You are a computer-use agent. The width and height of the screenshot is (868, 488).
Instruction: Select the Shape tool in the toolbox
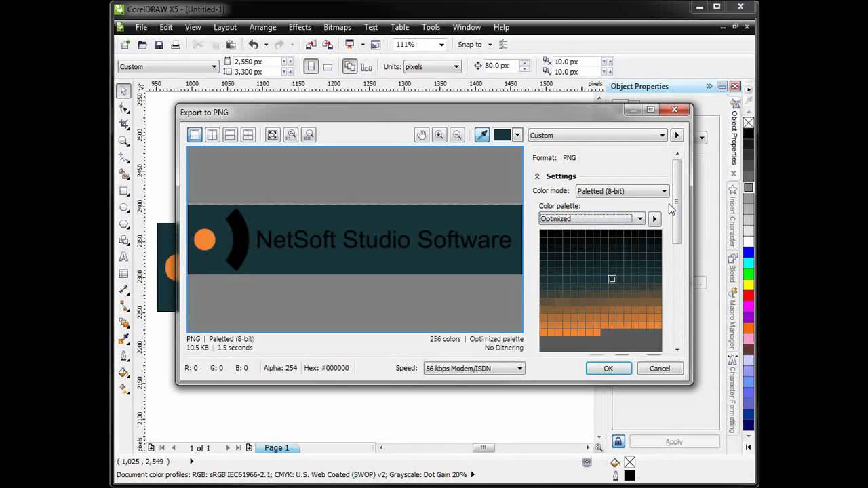coord(124,108)
